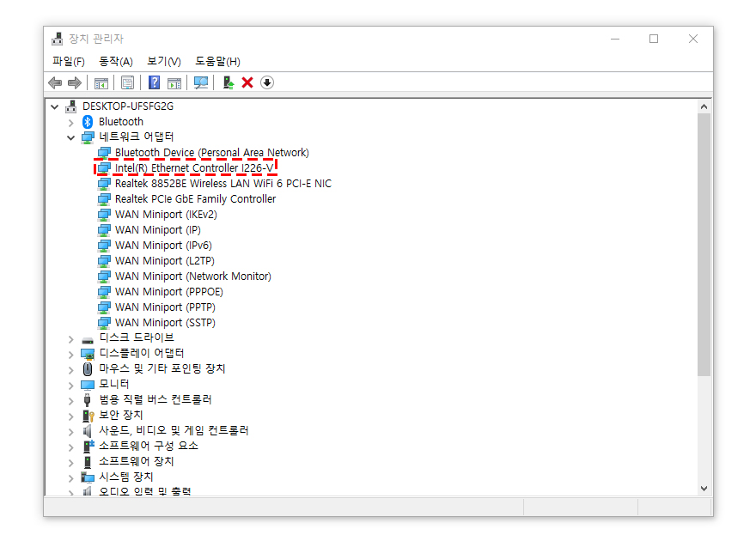The width and height of the screenshot is (756, 541).
Task: Select WAN Miniport (Network Monitor)
Action: [192, 276]
